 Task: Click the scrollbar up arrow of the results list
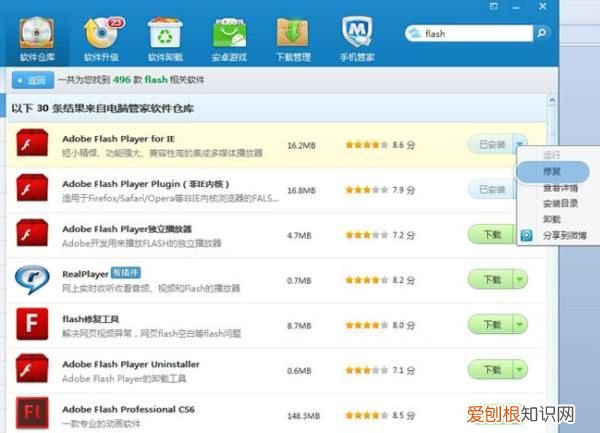coord(552,101)
